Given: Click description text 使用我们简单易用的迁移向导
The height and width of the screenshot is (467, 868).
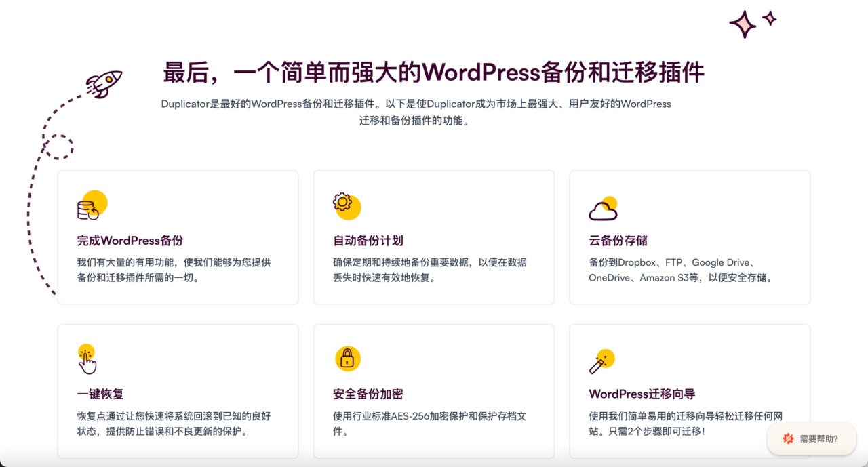Looking at the screenshot, I should tap(686, 424).
